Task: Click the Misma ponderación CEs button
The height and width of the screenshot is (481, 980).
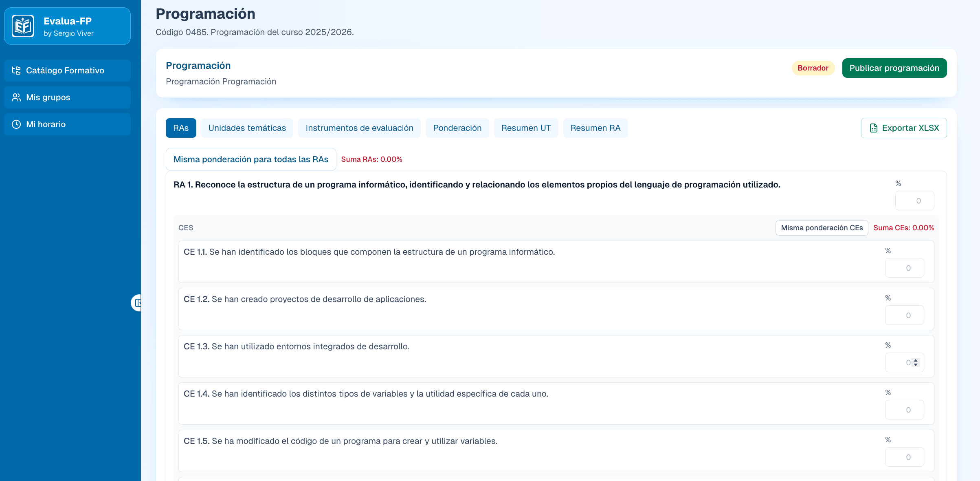Action: click(822, 228)
